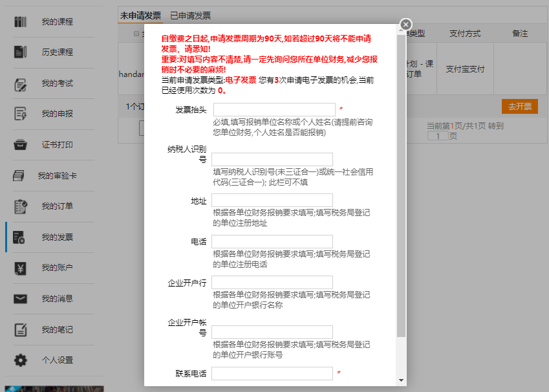
Task: Go to 我的订单 in sidebar
Action: click(57, 206)
